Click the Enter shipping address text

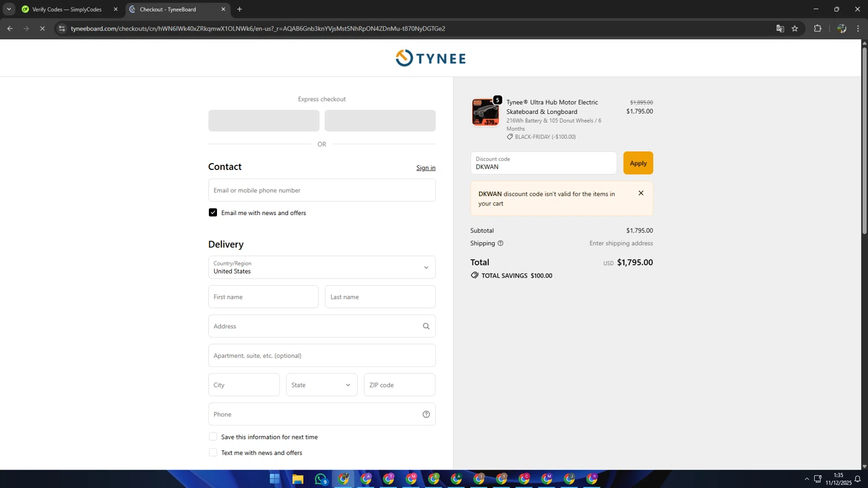[621, 243]
